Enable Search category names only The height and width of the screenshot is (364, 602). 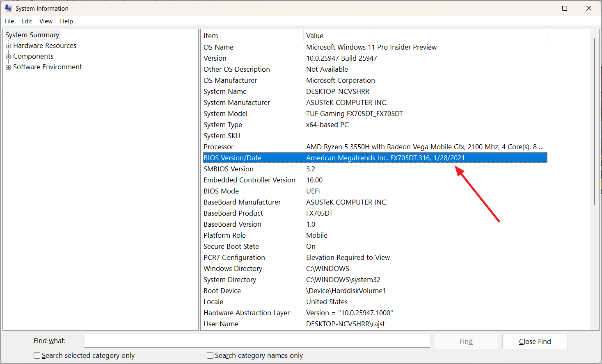click(x=210, y=355)
